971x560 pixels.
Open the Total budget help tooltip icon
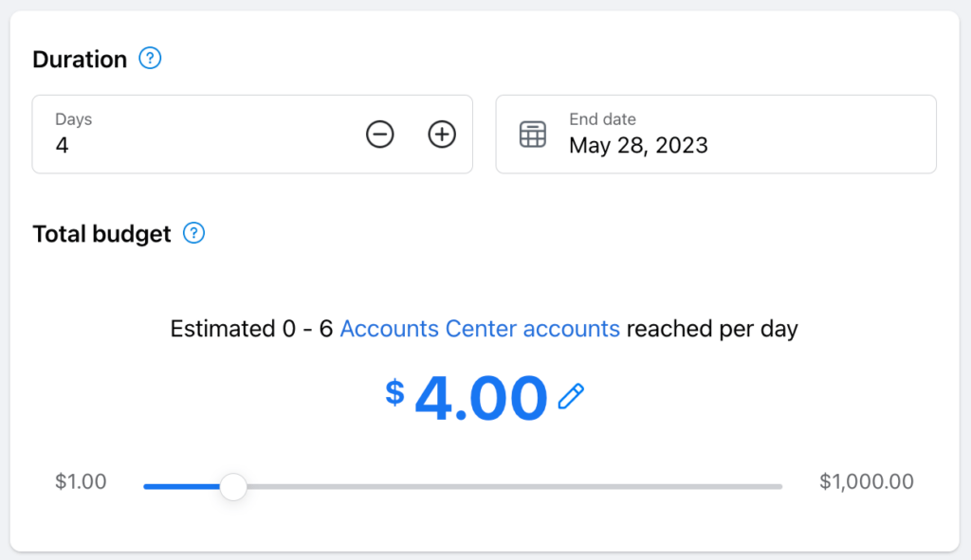[x=193, y=233]
